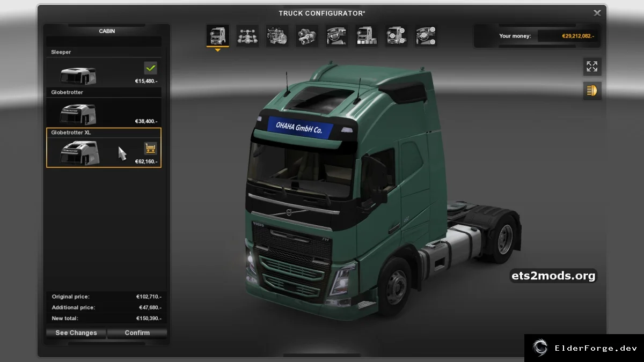Open the Transmission category icon

pyautogui.click(x=307, y=36)
